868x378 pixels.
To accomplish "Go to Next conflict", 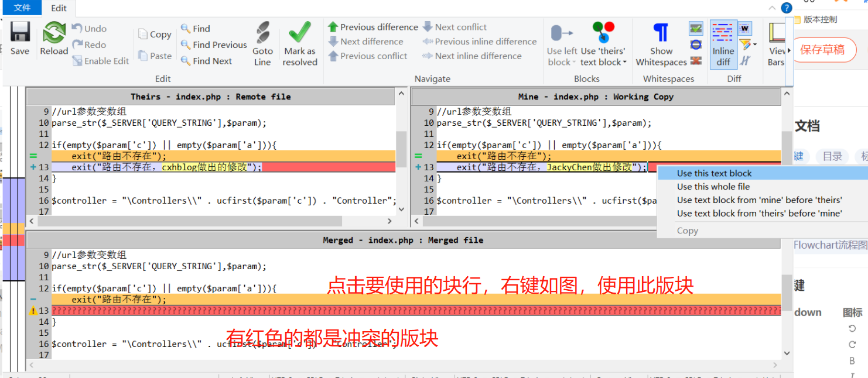I will click(x=454, y=27).
